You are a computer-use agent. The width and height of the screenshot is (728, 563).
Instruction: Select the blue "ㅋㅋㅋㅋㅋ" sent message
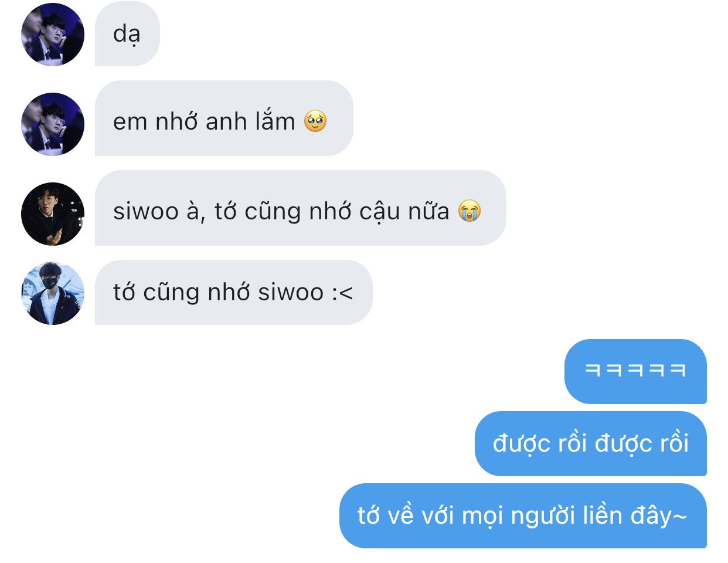pyautogui.click(x=635, y=371)
